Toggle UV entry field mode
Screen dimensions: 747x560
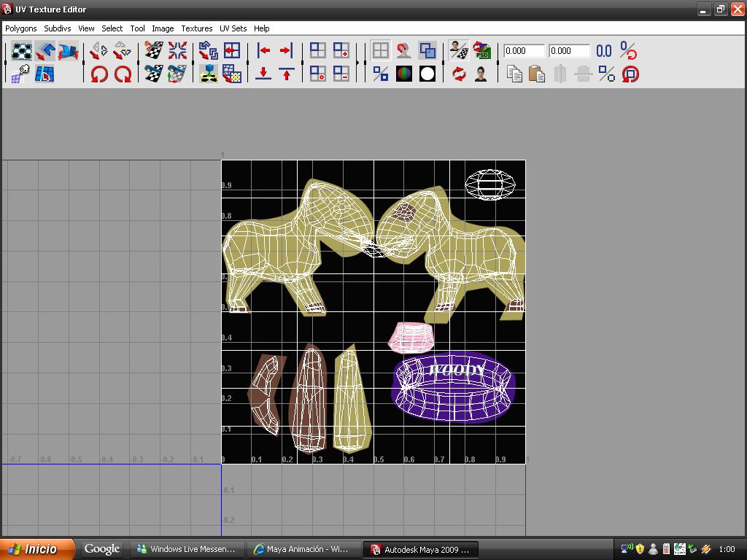(x=628, y=51)
